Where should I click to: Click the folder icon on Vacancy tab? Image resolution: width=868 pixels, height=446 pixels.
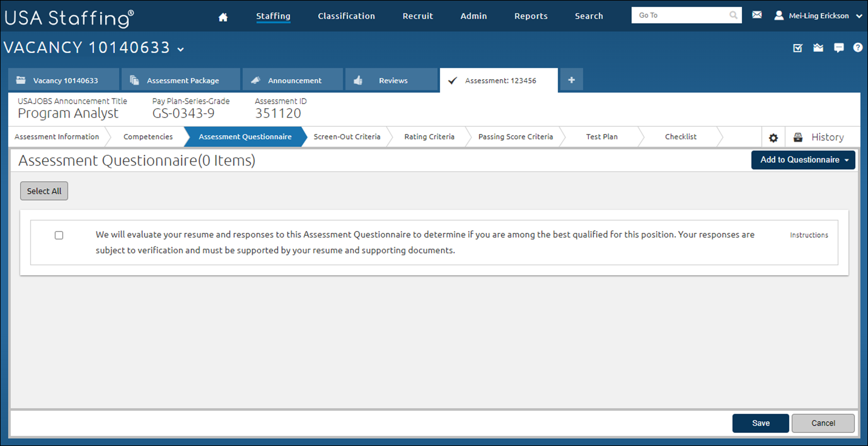(x=21, y=80)
